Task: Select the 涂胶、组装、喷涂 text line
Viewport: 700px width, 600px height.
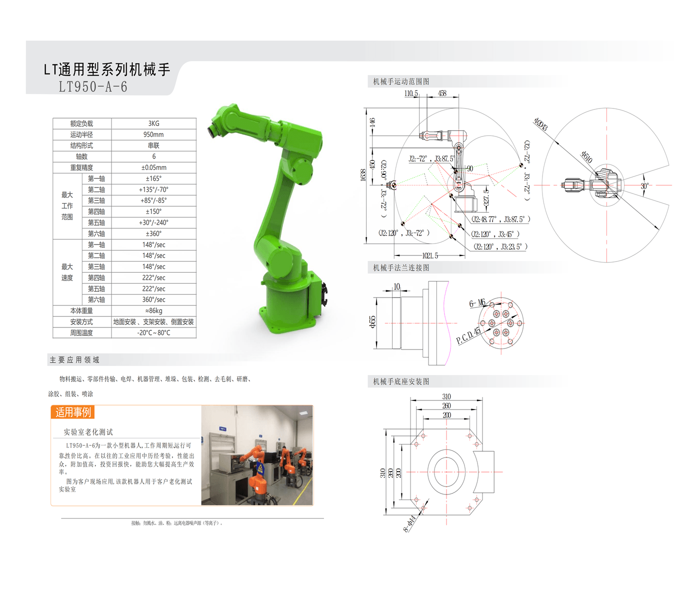Action: click(70, 394)
